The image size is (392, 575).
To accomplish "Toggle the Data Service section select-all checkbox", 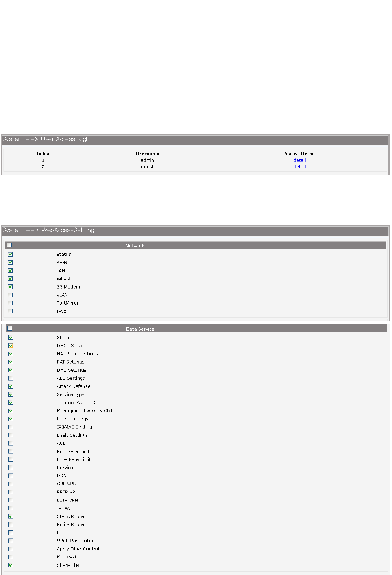I will click(10, 329).
